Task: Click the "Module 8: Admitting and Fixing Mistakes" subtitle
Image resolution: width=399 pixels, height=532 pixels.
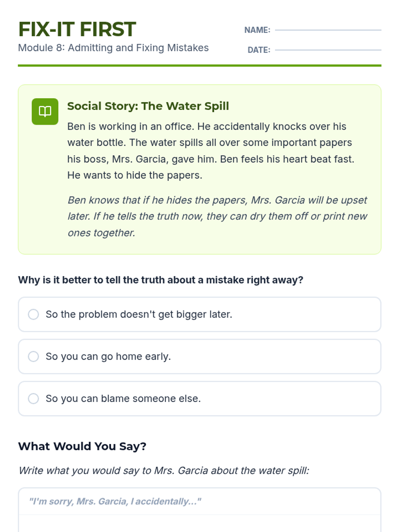Action: [x=113, y=48]
